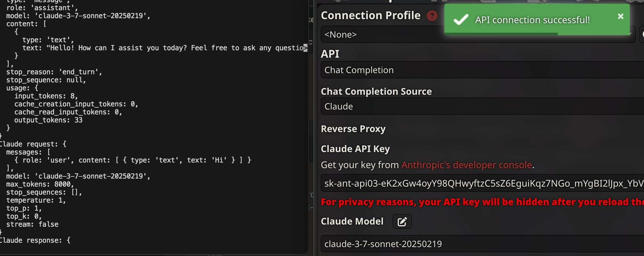The width and height of the screenshot is (644, 256).
Task: Dismiss the API connection successful toast
Action: 621,16
